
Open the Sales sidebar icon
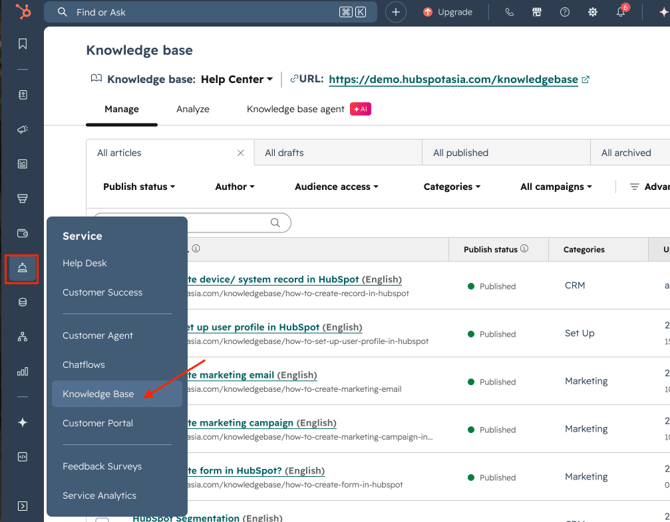tap(23, 198)
